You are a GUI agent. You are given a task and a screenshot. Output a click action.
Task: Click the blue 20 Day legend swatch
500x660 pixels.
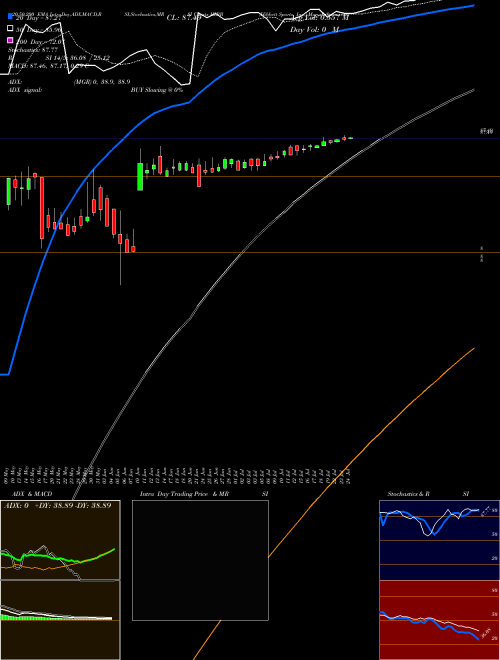point(11,17)
